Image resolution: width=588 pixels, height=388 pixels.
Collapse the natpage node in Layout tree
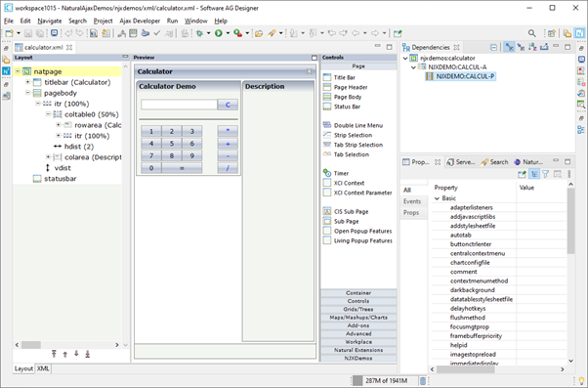tap(18, 71)
